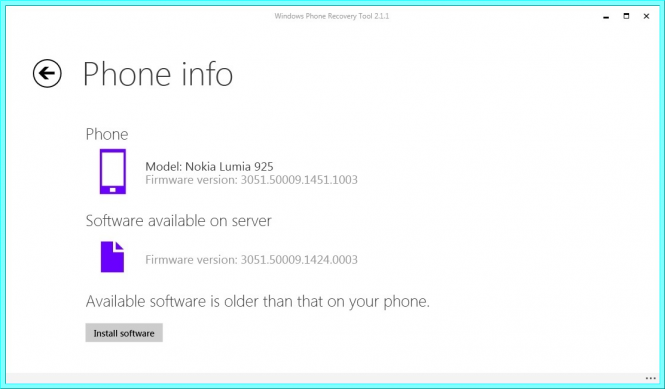Image resolution: width=665 pixels, height=389 pixels.
Task: Maximize the Recovery Tool window
Action: [x=626, y=16]
